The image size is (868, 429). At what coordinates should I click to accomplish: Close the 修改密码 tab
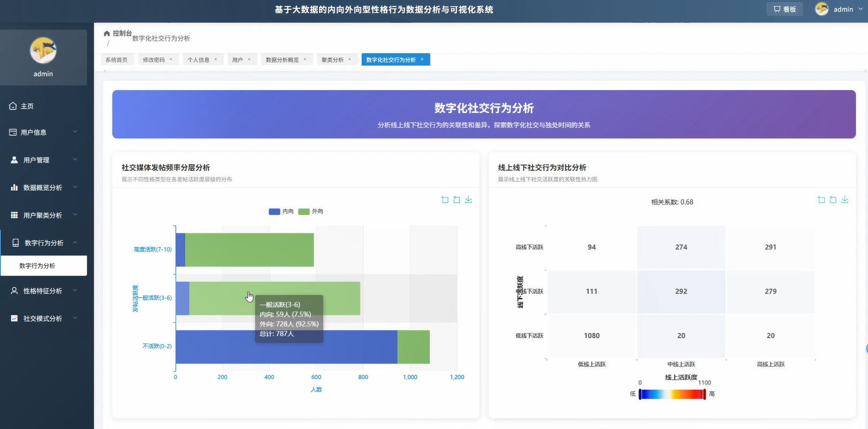tap(171, 59)
